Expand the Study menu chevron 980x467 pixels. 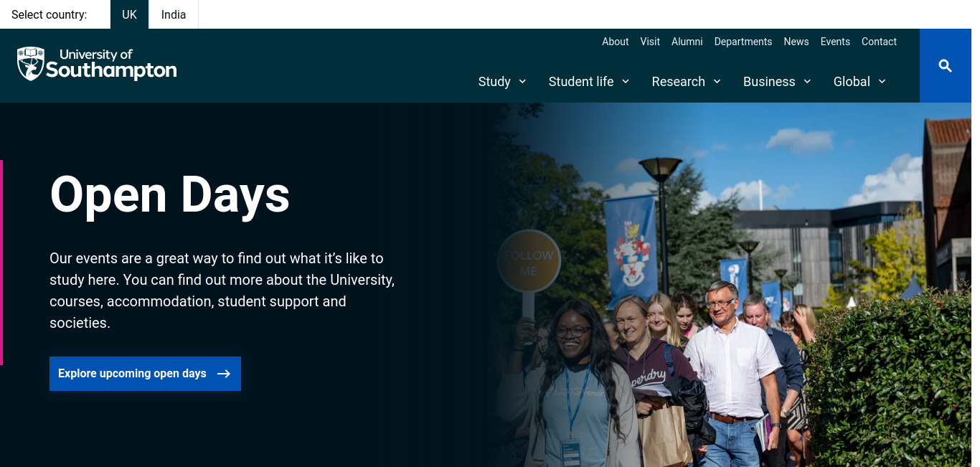click(x=522, y=81)
